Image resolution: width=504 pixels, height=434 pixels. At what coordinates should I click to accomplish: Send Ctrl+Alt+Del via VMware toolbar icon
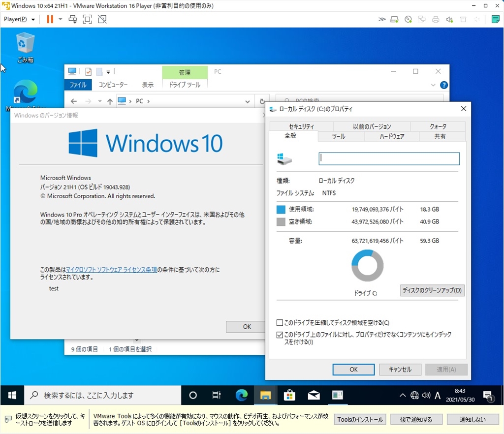[73, 19]
